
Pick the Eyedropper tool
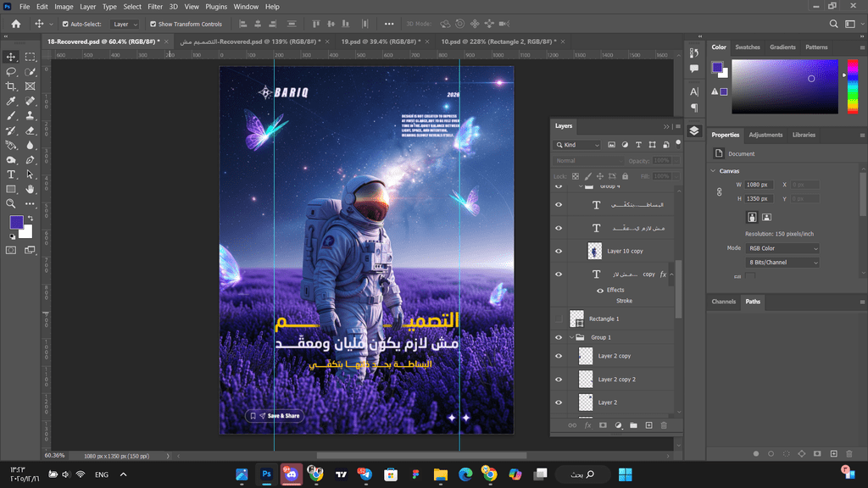pos(11,101)
